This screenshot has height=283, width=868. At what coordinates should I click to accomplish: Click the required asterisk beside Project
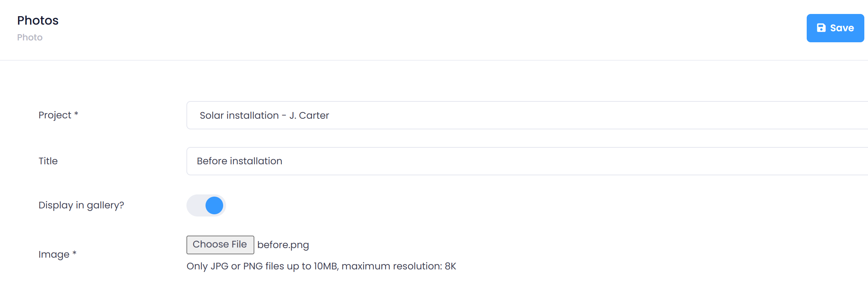[x=76, y=114]
